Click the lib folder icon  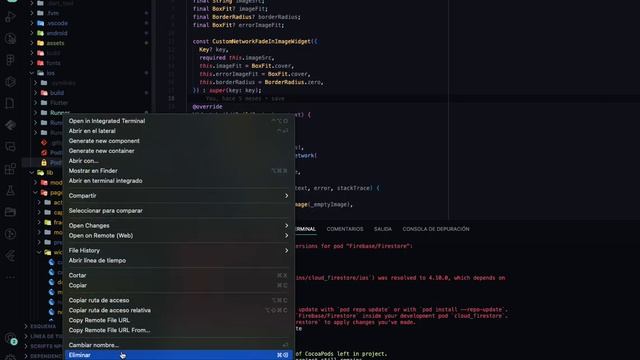40,173
